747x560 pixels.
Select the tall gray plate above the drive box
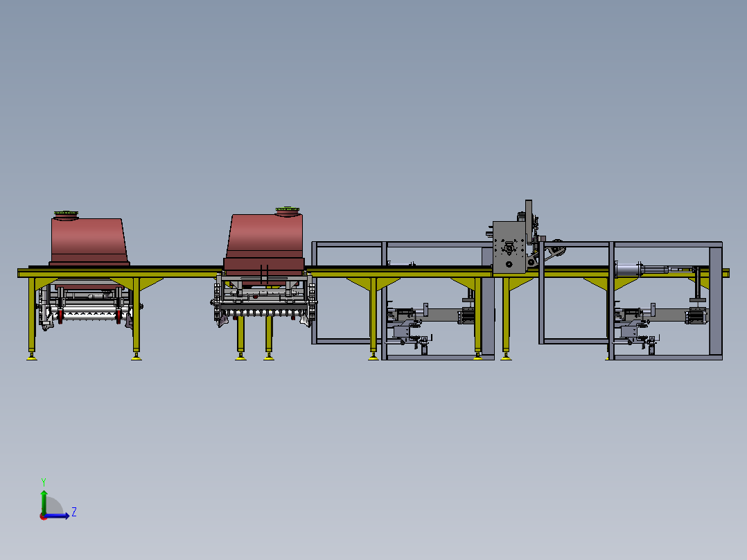tap(528, 222)
